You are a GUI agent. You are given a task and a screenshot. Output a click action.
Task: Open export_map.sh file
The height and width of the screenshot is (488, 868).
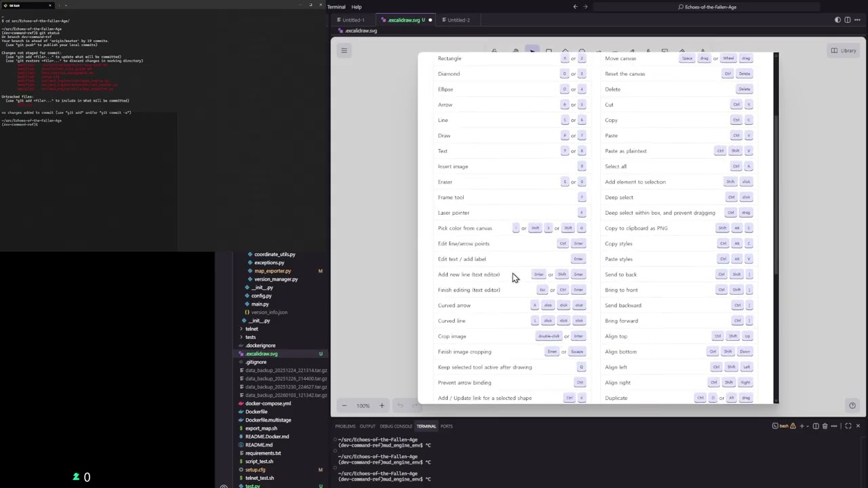tap(261, 428)
